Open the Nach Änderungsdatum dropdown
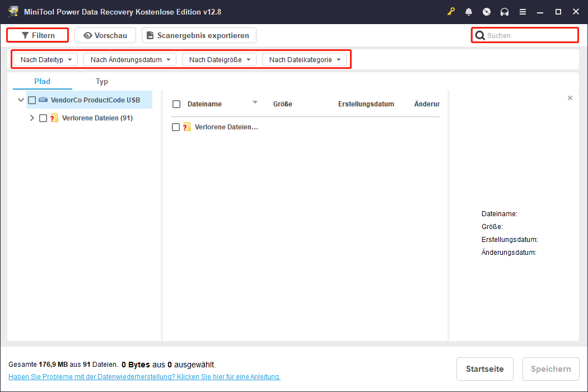588x392 pixels. click(130, 59)
